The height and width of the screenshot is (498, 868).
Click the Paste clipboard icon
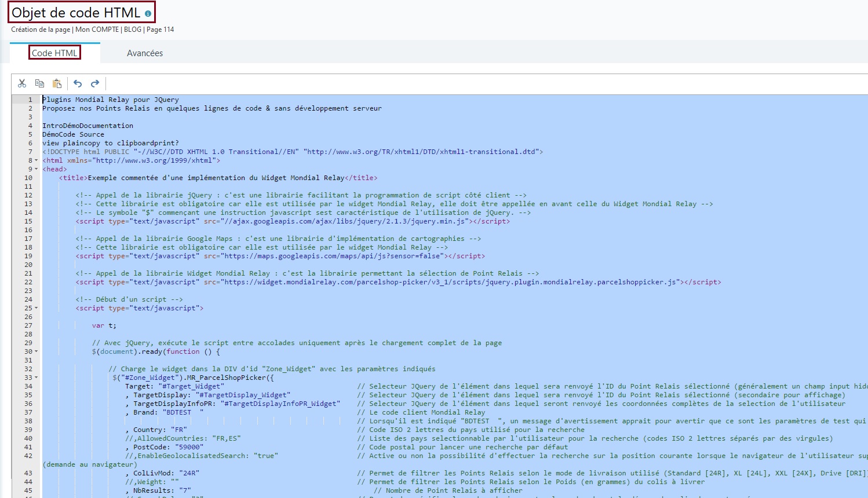pyautogui.click(x=57, y=83)
